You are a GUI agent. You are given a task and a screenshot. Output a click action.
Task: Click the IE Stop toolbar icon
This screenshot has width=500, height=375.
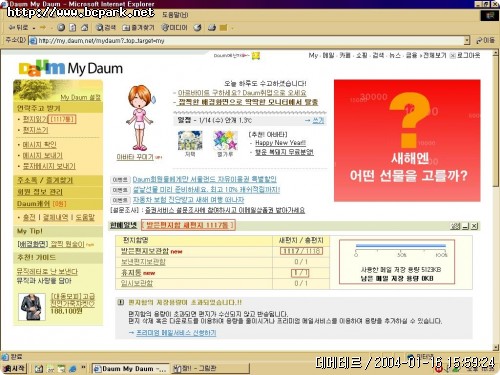point(61,27)
